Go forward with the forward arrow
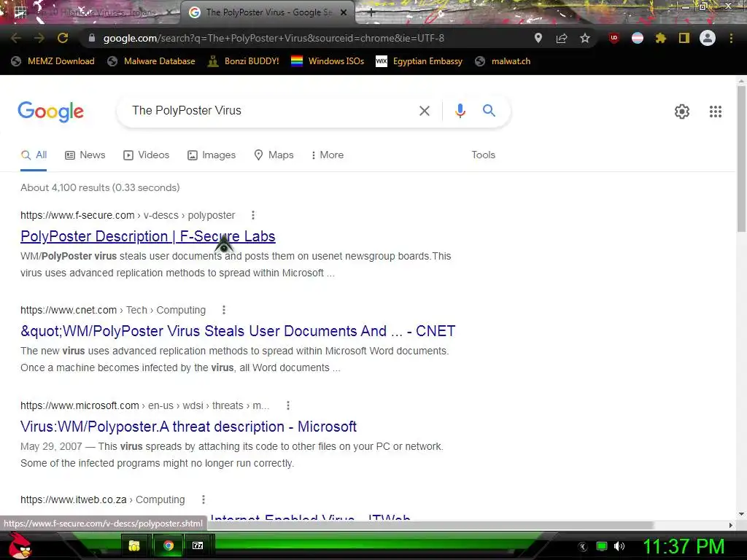The width and height of the screenshot is (747, 560). point(39,38)
